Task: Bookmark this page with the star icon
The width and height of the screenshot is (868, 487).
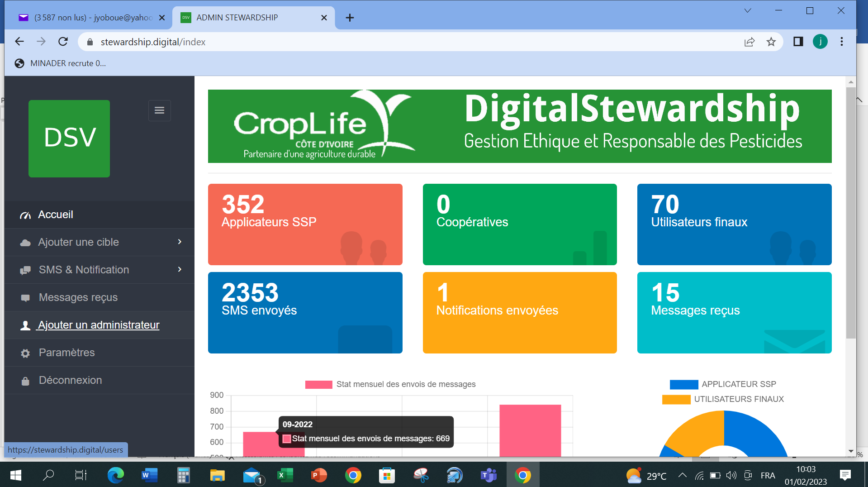Action: 771,42
